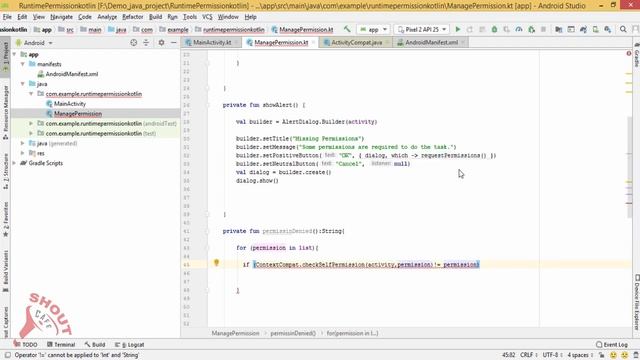Click the 4 spaces indent selector
The width and height of the screenshot is (640, 360).
pos(580,355)
